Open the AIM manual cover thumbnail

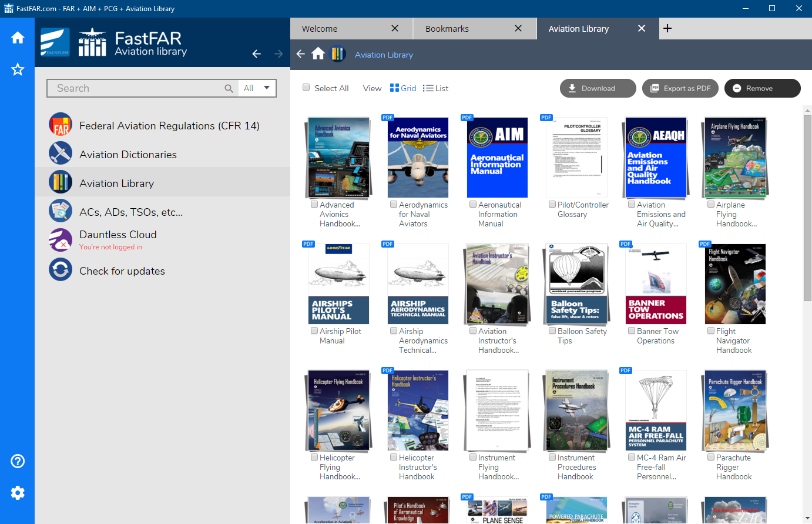(497, 157)
